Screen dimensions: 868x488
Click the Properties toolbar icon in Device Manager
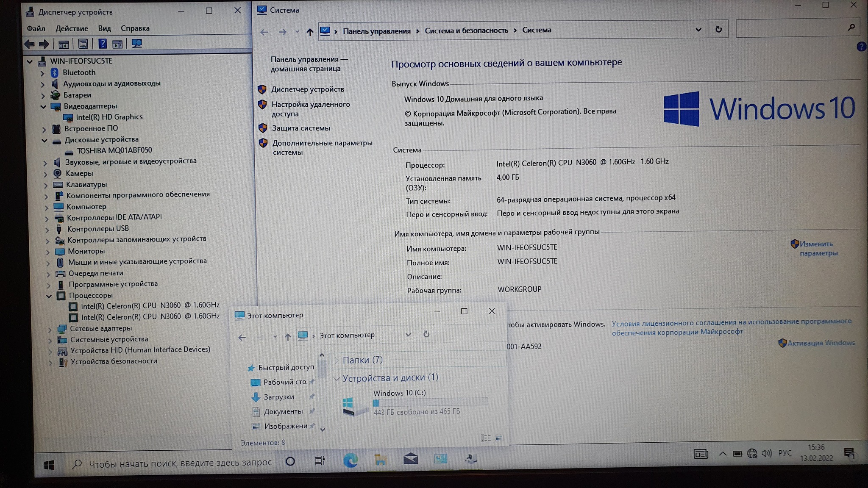[83, 44]
